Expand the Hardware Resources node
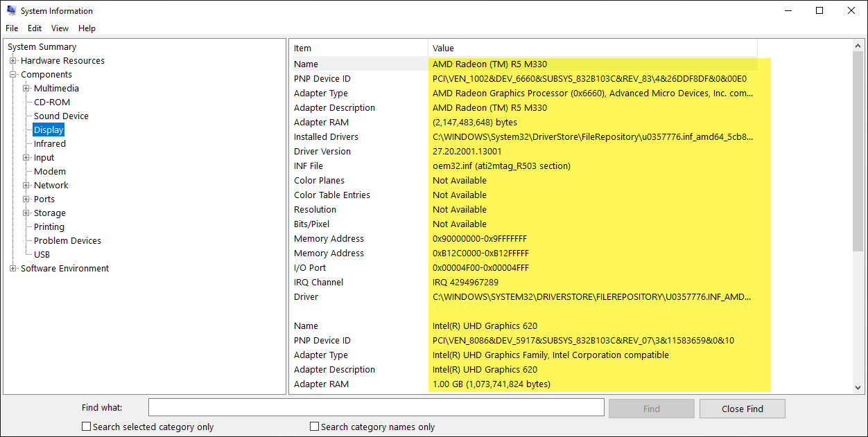 13,61
